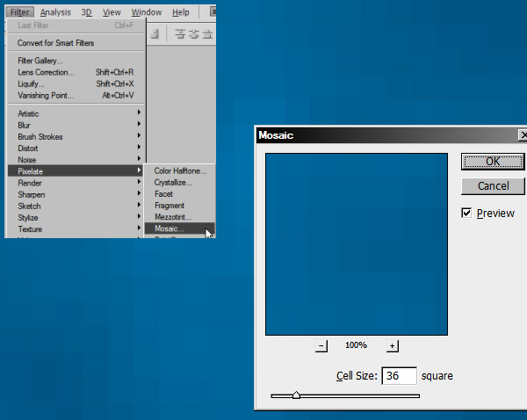This screenshot has width=527, height=420.
Task: Click the align bottom edges icon
Action: click(x=206, y=34)
